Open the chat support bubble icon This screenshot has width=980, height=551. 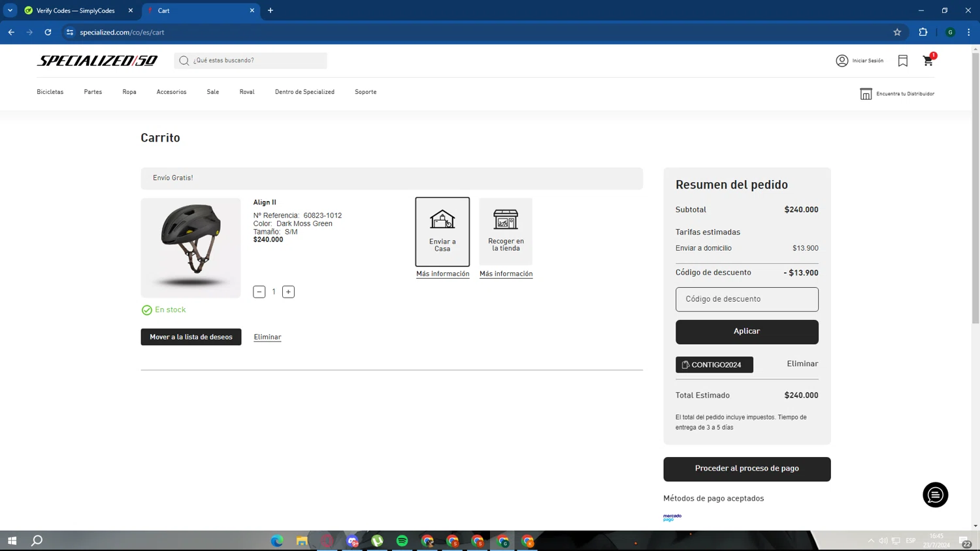(x=935, y=495)
